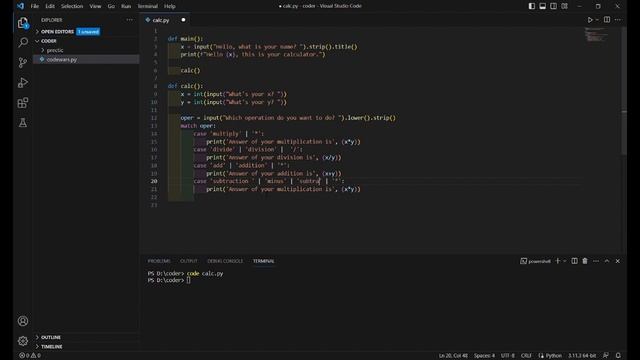640x360 pixels.
Task: Click UTF-8 encoding in status bar
Action: 508,356
